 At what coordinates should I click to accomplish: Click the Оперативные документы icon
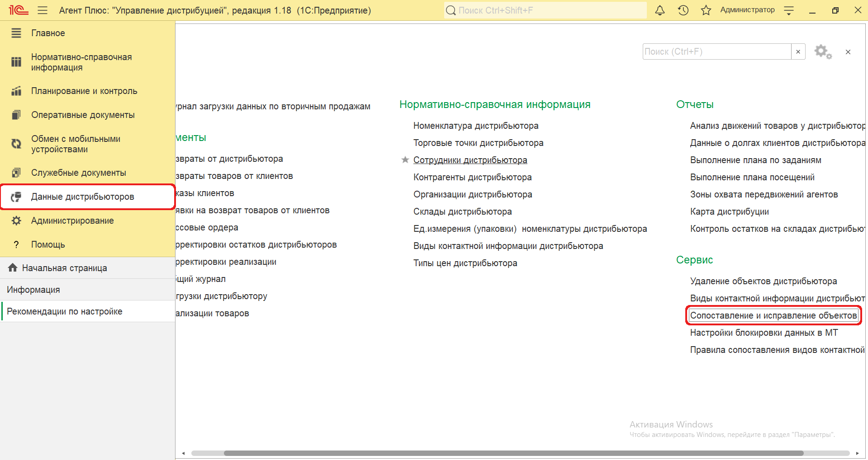16,115
